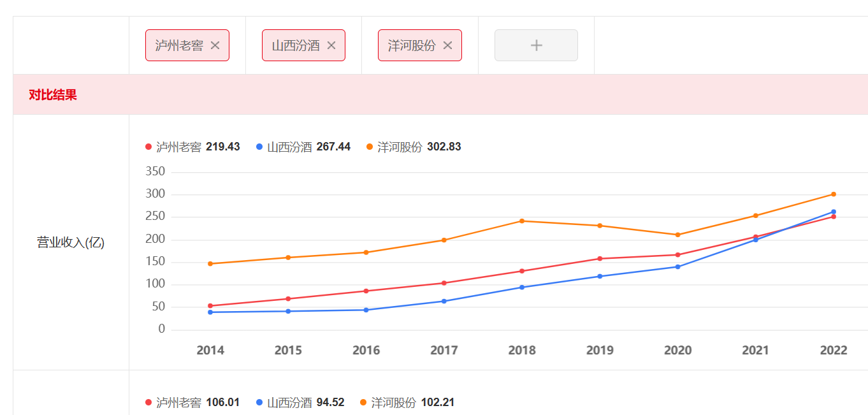Click the red 泸州老窖 2022 revenue point

(834, 217)
